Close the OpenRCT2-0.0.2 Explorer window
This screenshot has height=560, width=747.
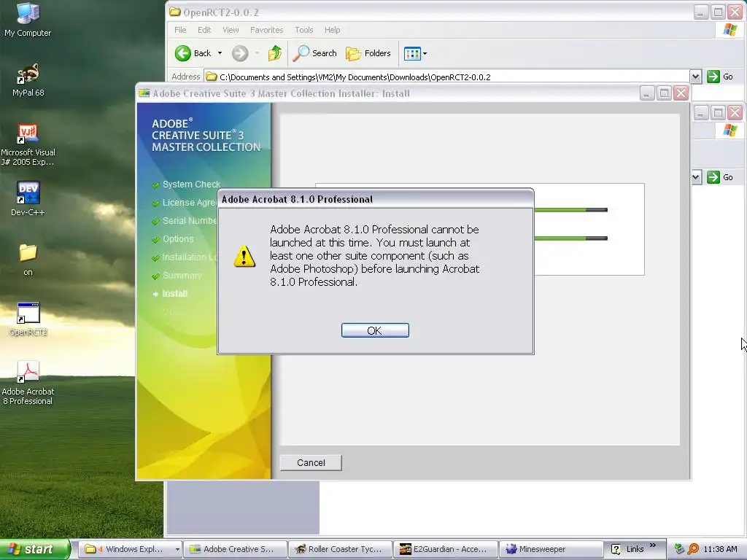pyautogui.click(x=735, y=12)
